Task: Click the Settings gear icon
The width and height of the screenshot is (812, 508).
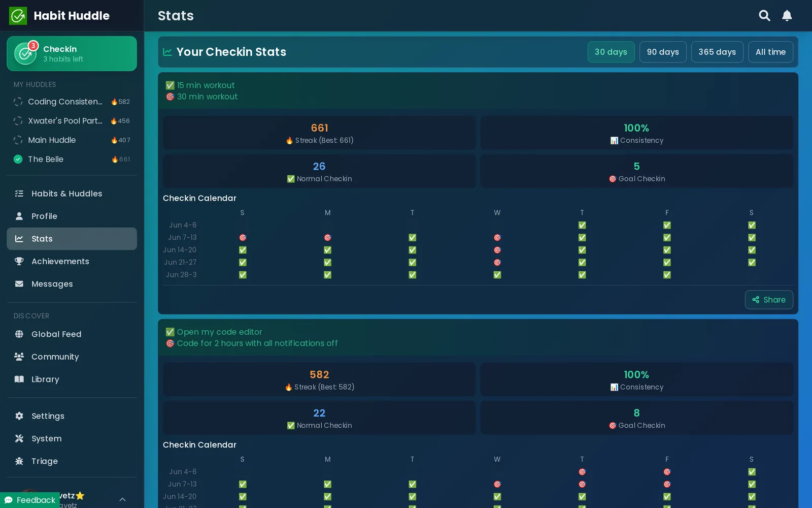Action: (x=19, y=416)
